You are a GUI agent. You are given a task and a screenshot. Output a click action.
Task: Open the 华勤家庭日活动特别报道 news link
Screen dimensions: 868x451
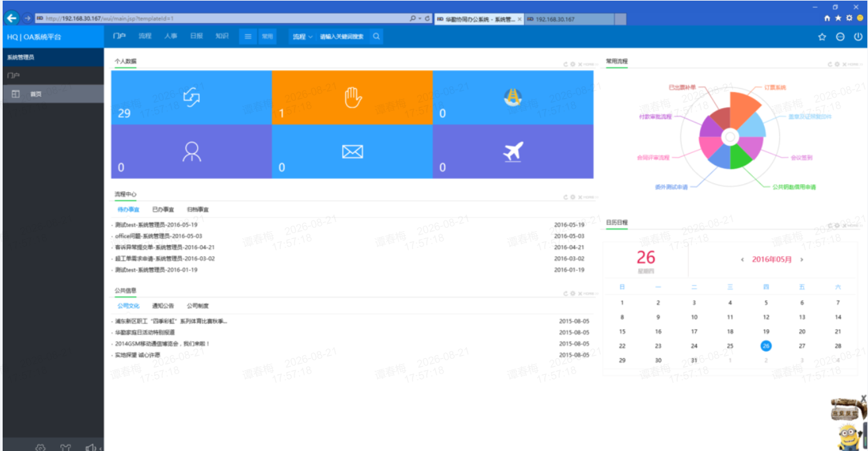[145, 332]
